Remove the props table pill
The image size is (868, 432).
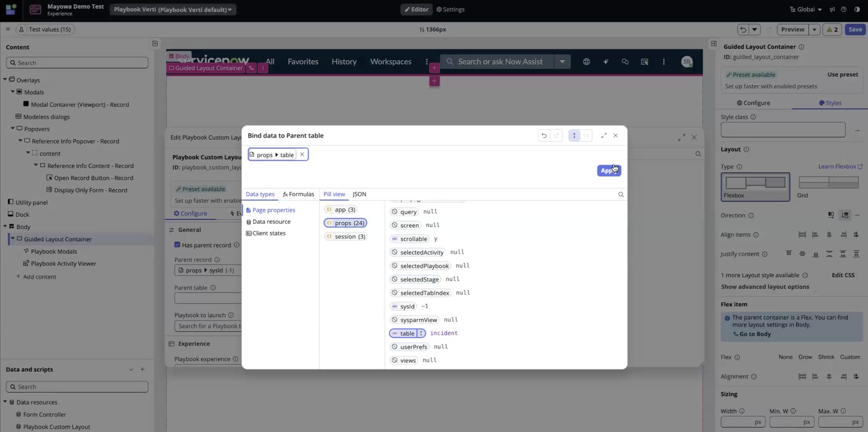coord(302,154)
